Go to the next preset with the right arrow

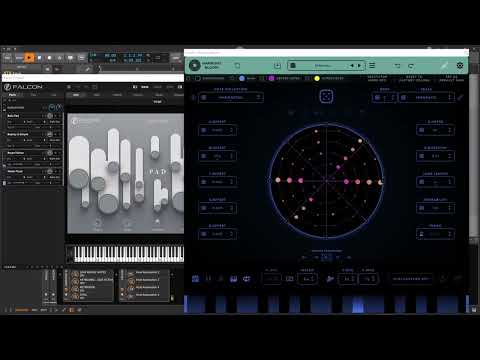click(x=359, y=66)
